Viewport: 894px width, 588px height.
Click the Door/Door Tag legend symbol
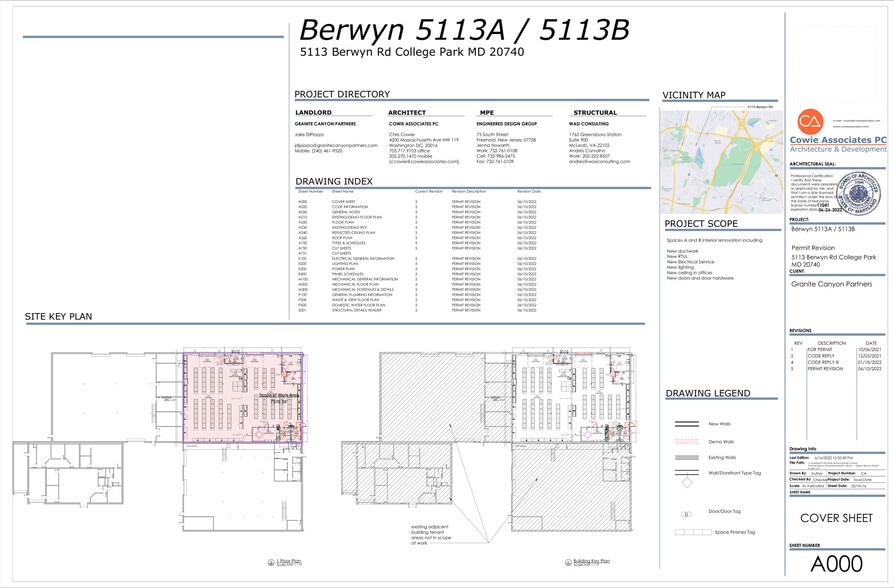coord(685,513)
